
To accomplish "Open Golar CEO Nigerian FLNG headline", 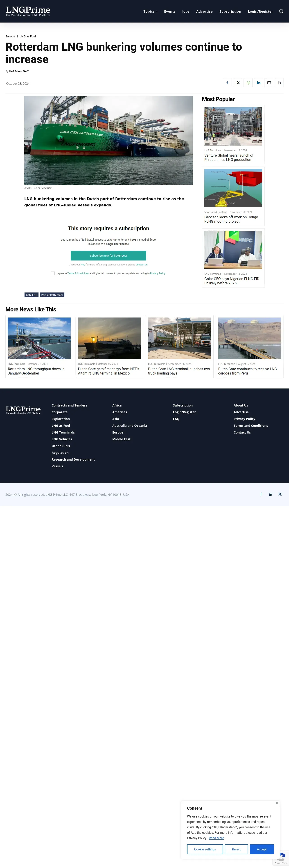I will coord(232,281).
